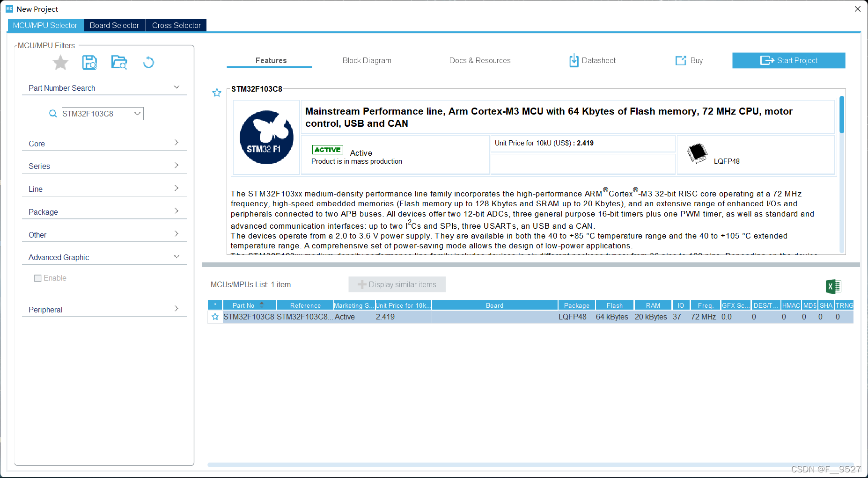Expand the Peripheral filter section
Viewport: 868px width, 478px height.
(177, 309)
